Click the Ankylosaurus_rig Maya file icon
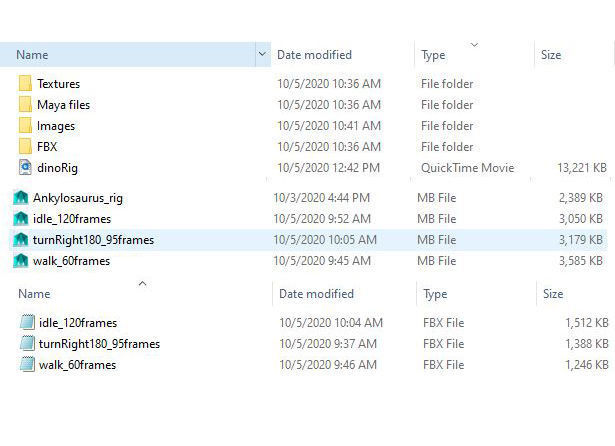The width and height of the screenshot is (615, 446). tap(20, 198)
